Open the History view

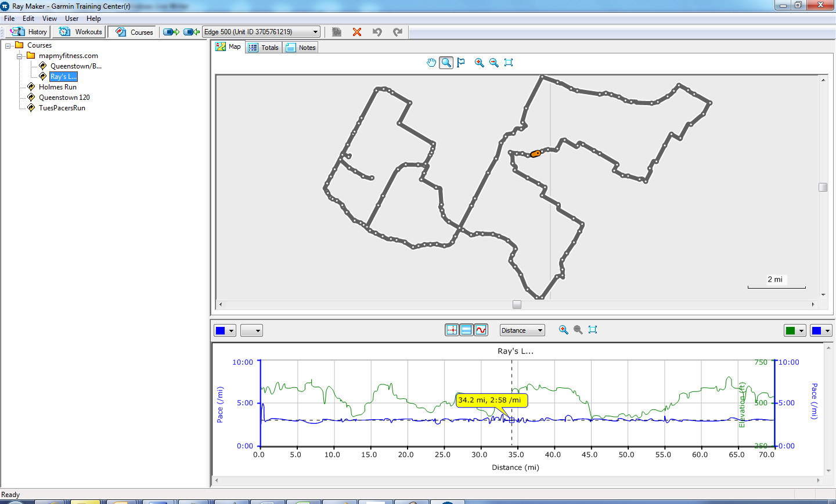pyautogui.click(x=29, y=32)
